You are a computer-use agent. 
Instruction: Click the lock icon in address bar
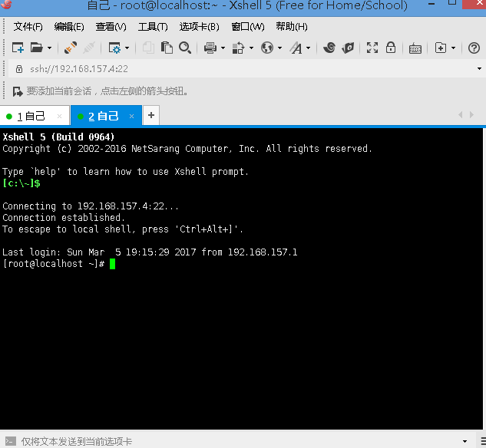pos(19,69)
